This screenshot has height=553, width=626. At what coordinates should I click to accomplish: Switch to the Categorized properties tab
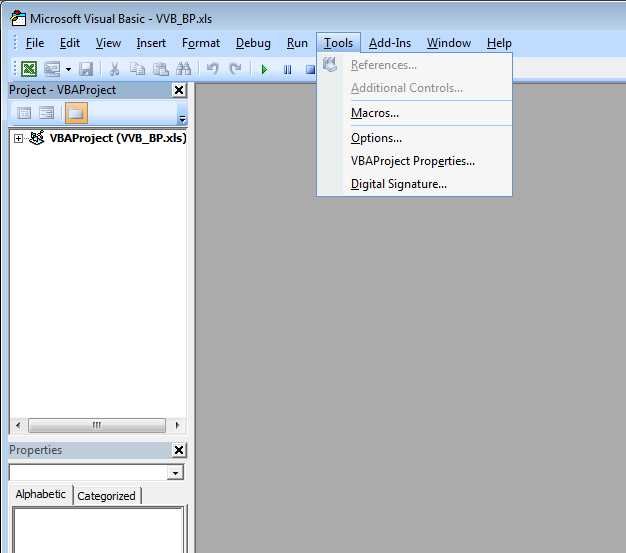pyautogui.click(x=106, y=496)
